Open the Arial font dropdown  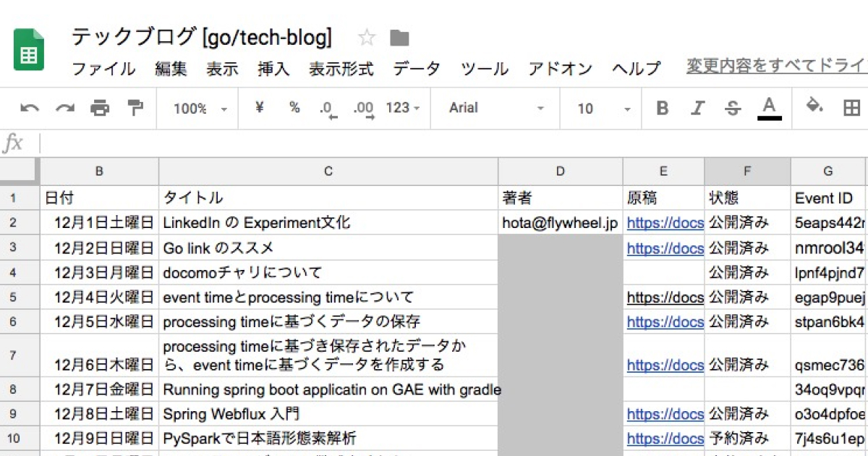[x=496, y=109]
